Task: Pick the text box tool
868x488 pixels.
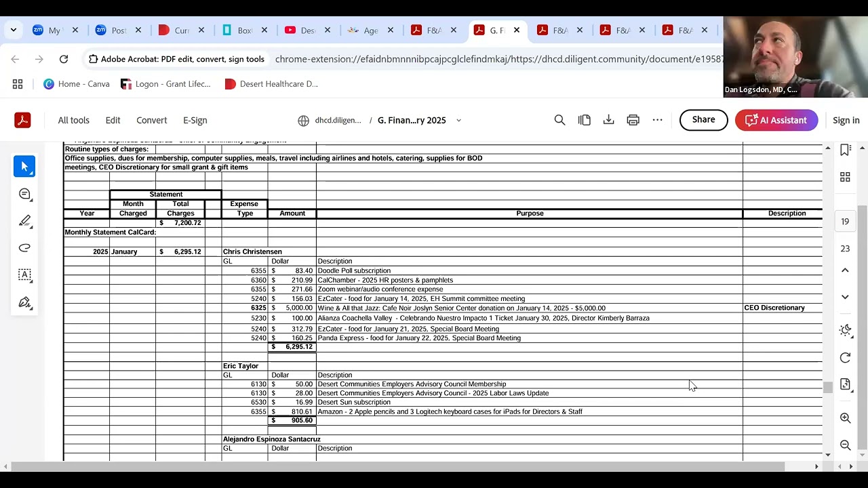Action: pos(24,275)
